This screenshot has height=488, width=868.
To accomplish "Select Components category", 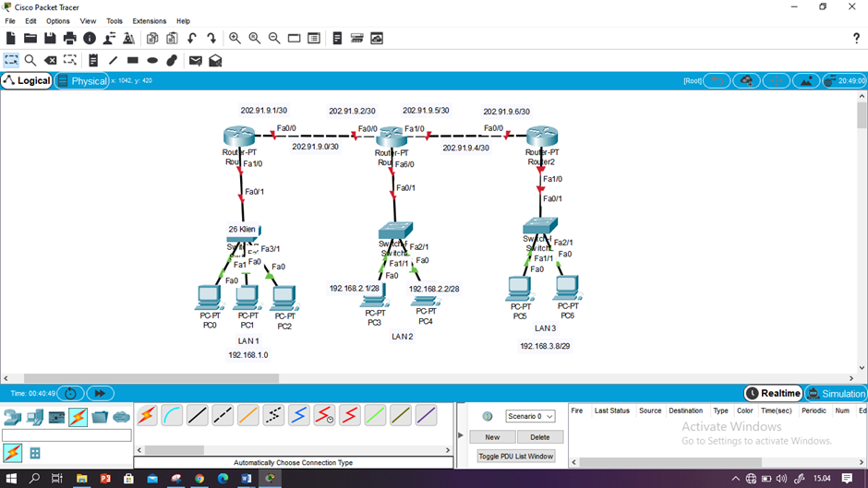I will (x=56, y=417).
